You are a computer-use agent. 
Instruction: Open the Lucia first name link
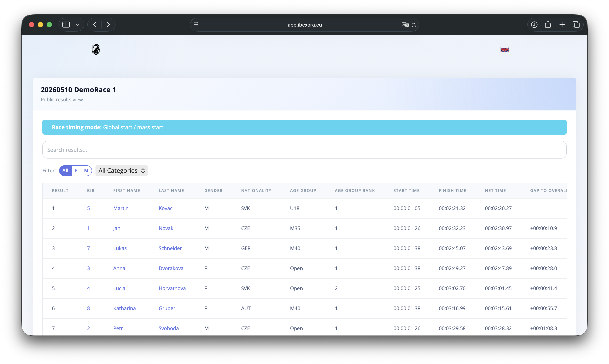coord(119,288)
